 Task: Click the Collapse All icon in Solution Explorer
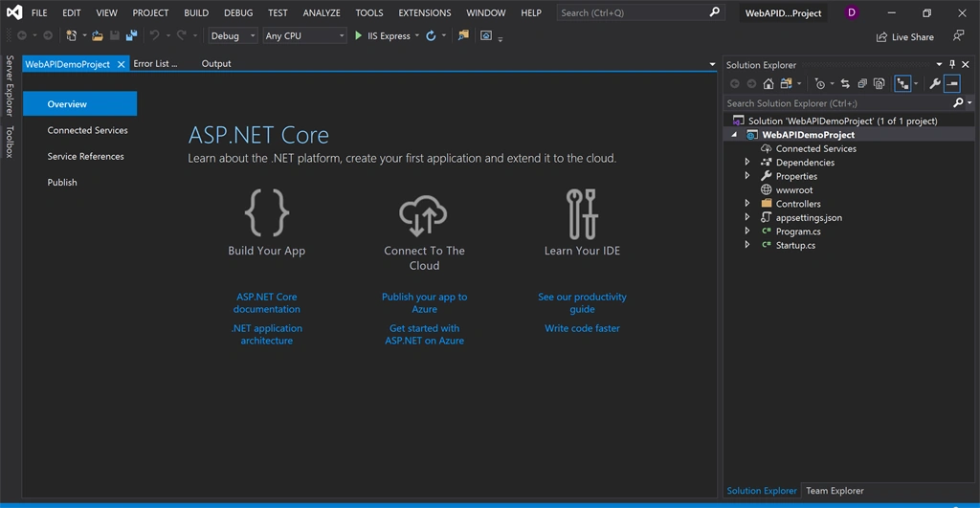click(x=862, y=84)
